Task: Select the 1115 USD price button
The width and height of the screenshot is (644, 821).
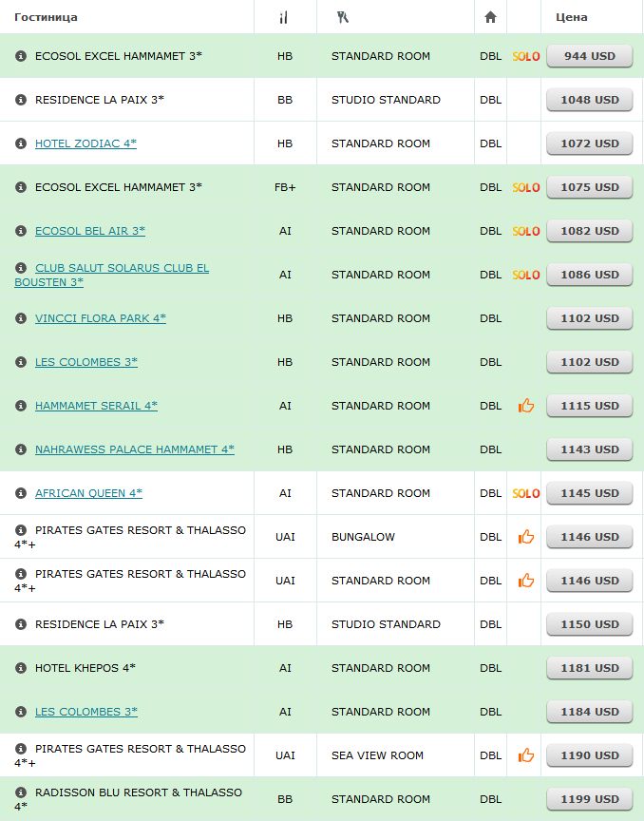Action: [590, 407]
